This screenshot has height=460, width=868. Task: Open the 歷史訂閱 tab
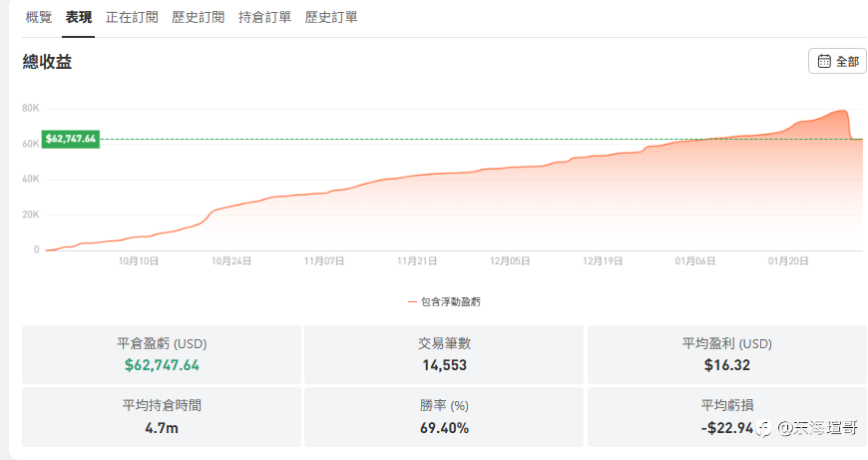coord(199,17)
